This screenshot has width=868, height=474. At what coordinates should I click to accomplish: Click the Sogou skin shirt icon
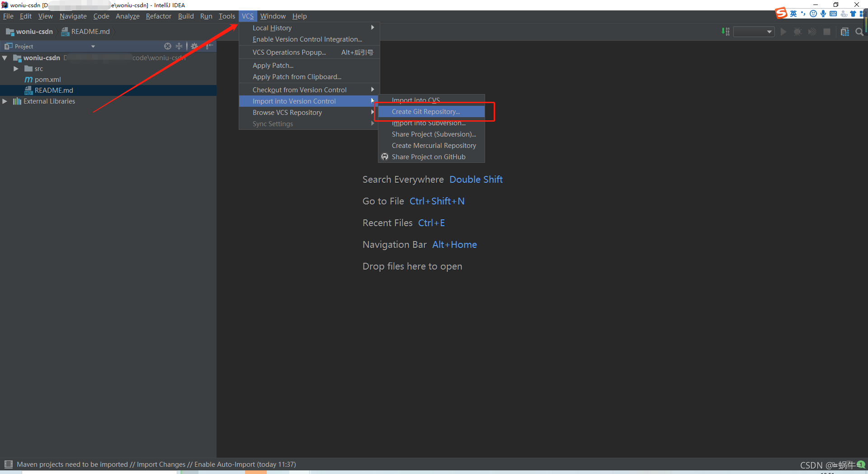[853, 14]
